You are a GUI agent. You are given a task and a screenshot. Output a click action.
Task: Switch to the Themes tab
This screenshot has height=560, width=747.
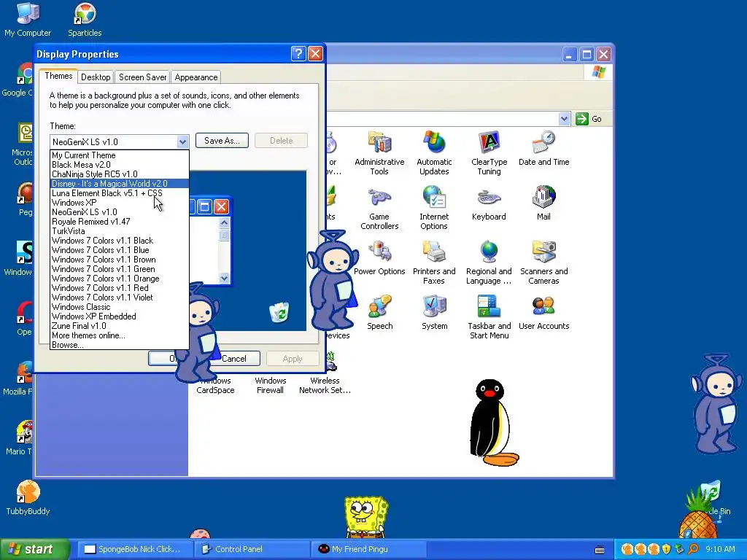point(58,76)
